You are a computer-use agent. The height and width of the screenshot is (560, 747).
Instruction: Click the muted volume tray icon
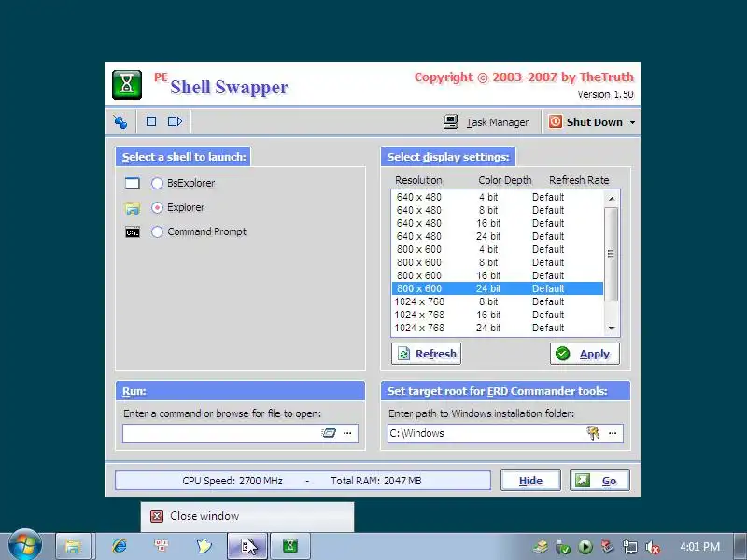(x=652, y=547)
